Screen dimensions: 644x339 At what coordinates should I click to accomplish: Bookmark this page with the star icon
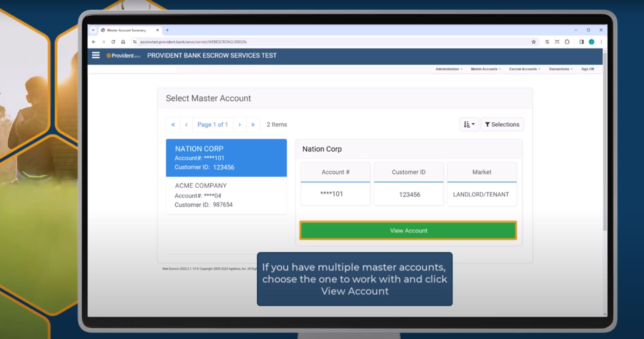coord(534,42)
